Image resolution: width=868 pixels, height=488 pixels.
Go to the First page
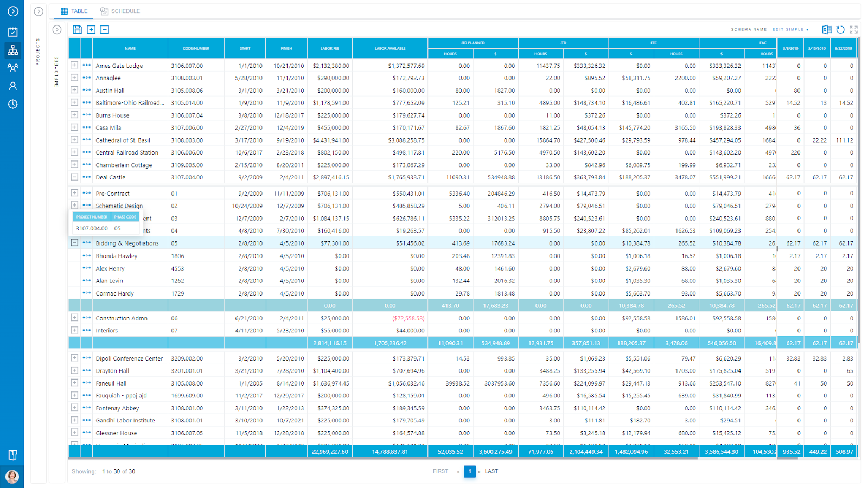click(x=441, y=471)
